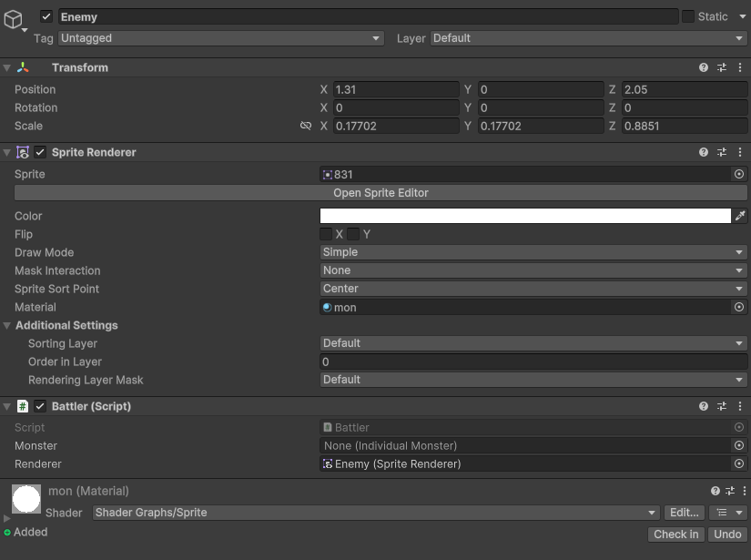The image size is (751, 560).
Task: Click the eyedropper next to the Color field
Action: tap(740, 216)
